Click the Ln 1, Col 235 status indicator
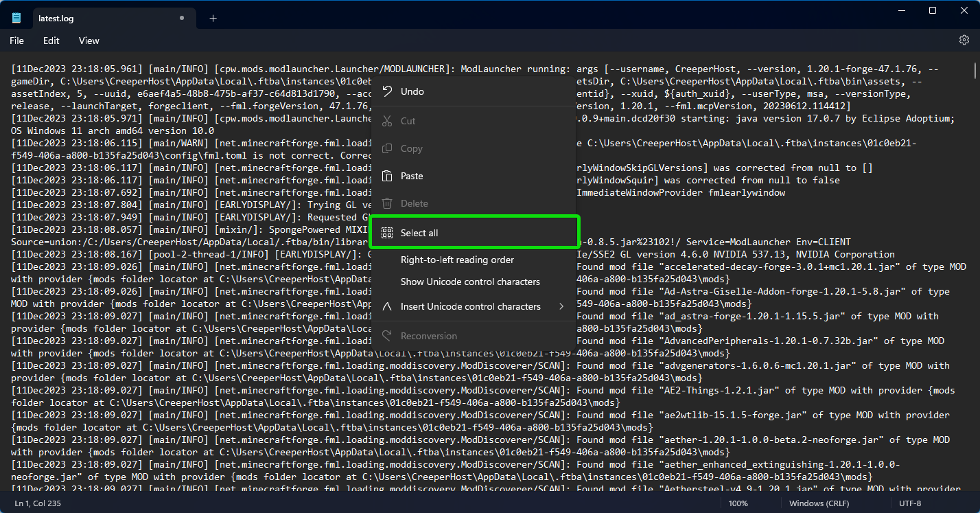 tap(38, 503)
